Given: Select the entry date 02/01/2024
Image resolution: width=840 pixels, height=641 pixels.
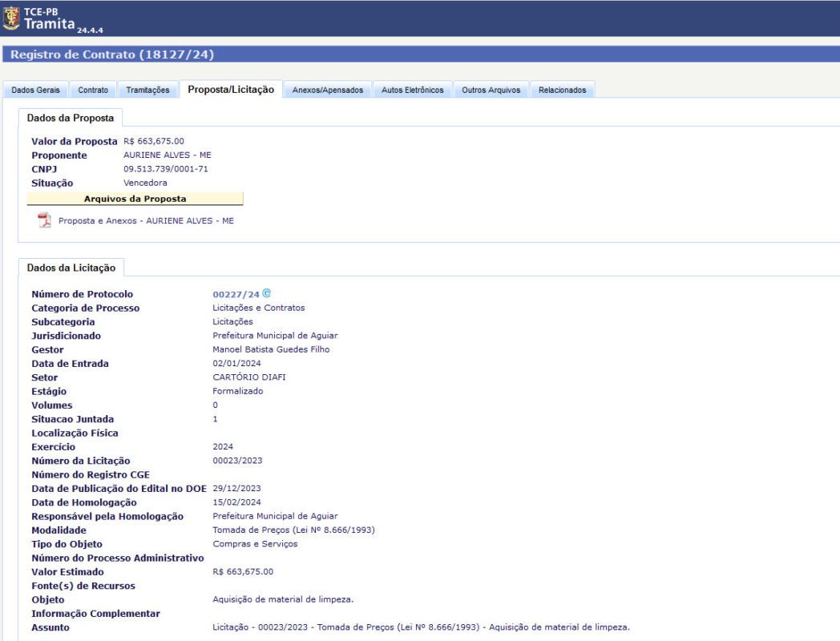Looking at the screenshot, I should [236, 364].
